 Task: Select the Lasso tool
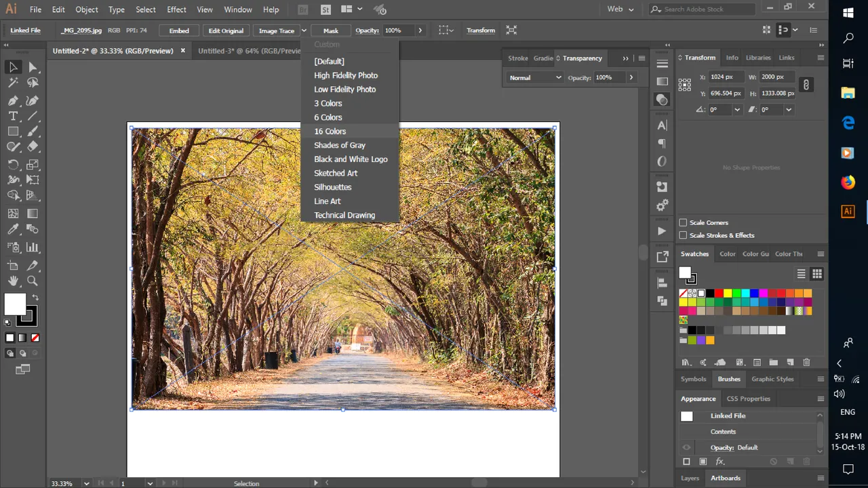[x=33, y=83]
